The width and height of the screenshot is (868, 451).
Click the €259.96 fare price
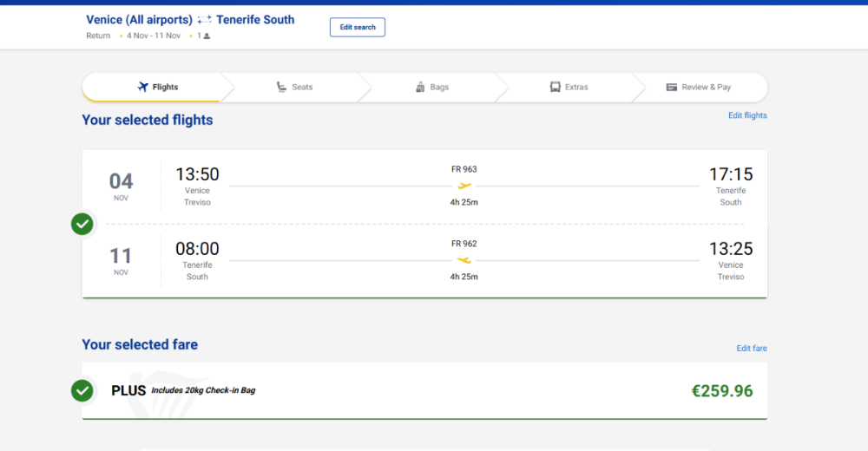(722, 390)
